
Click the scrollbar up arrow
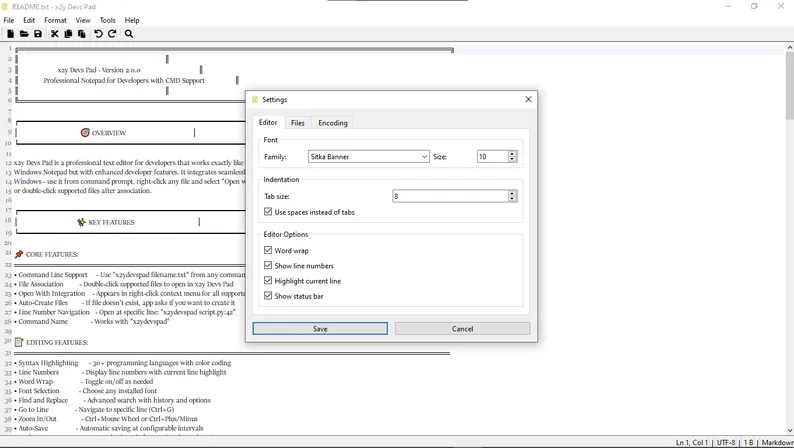pyautogui.click(x=789, y=48)
